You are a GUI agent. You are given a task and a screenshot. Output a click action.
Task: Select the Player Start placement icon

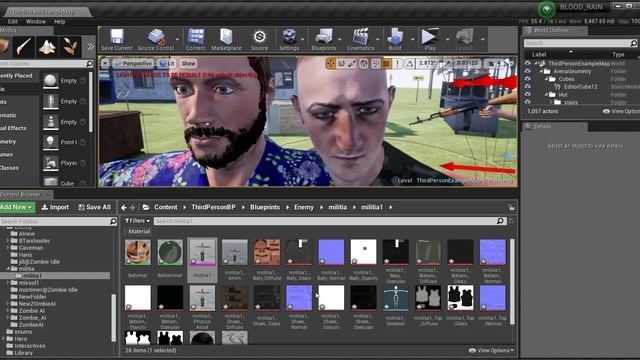(x=51, y=163)
